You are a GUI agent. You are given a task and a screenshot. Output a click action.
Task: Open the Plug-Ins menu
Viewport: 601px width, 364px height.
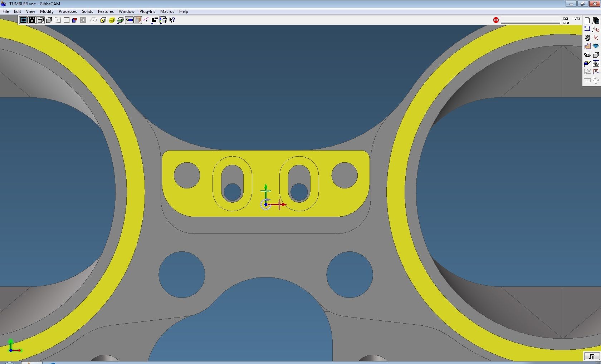point(147,11)
